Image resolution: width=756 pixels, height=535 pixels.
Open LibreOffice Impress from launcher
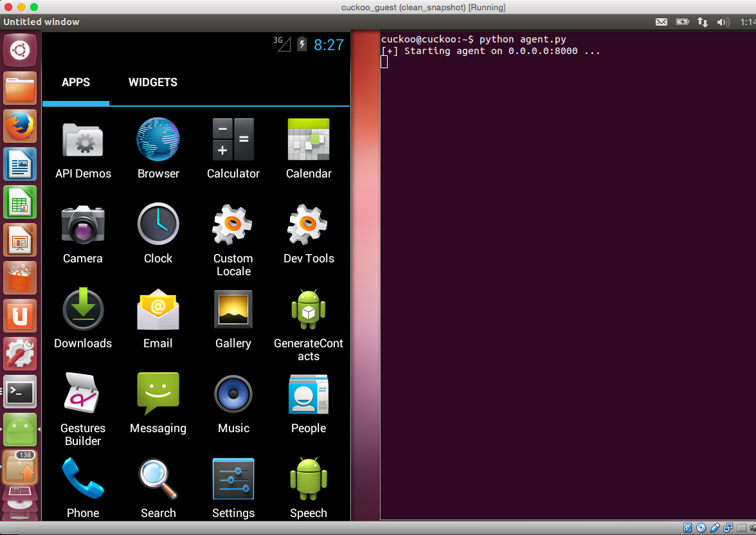click(x=20, y=240)
